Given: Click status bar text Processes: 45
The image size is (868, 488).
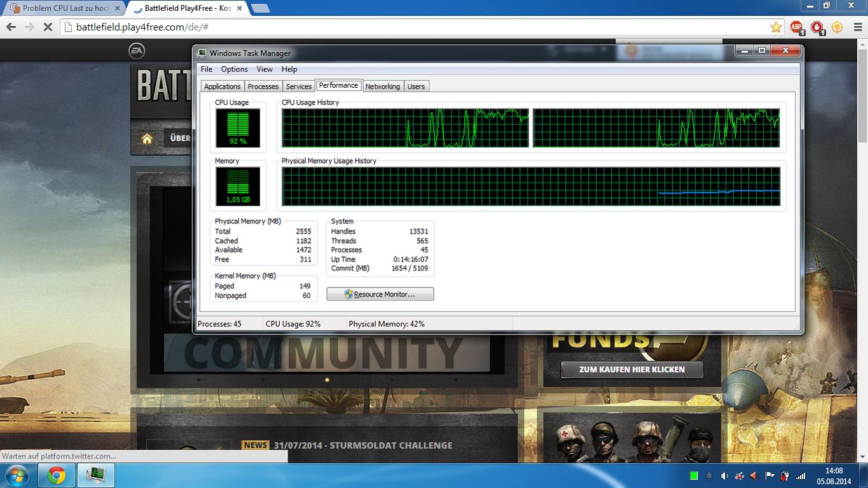Looking at the screenshot, I should pos(219,324).
